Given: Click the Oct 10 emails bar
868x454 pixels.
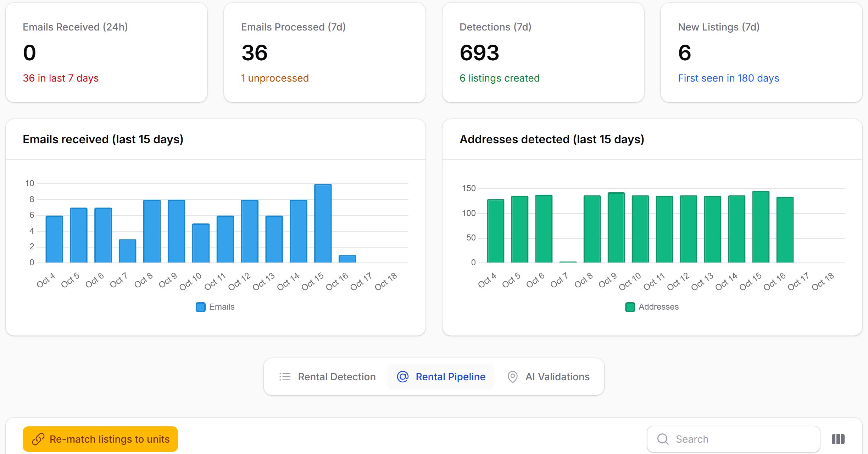Looking at the screenshot, I should tap(201, 243).
